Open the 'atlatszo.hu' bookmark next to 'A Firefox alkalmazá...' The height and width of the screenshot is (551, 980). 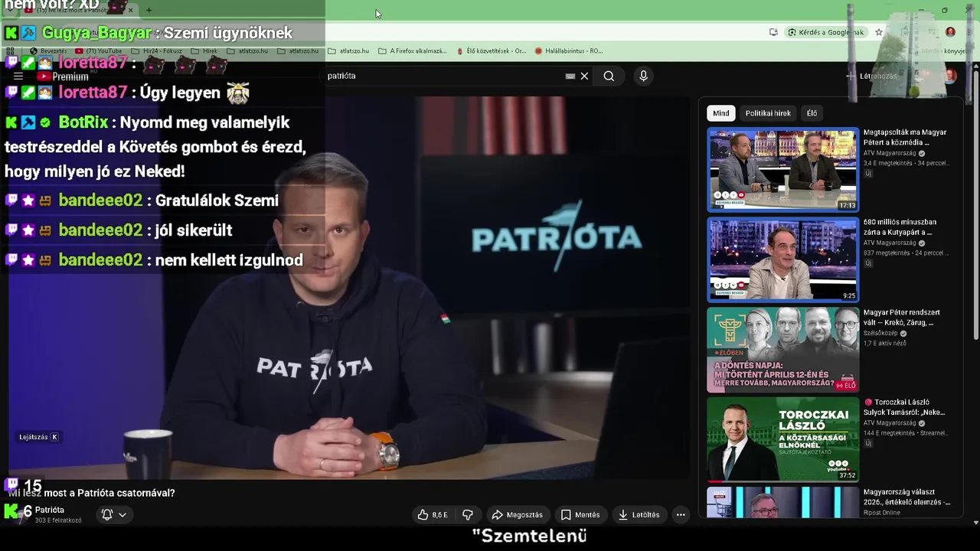coord(348,51)
